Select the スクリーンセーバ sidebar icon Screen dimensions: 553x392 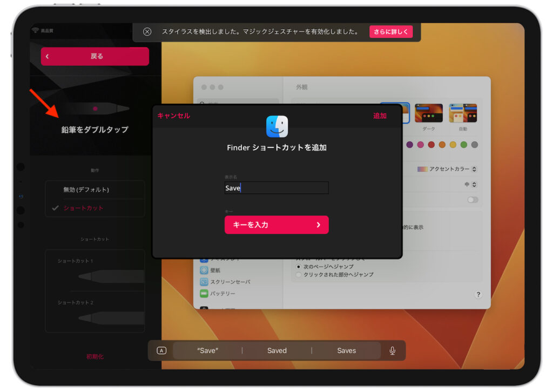(204, 281)
